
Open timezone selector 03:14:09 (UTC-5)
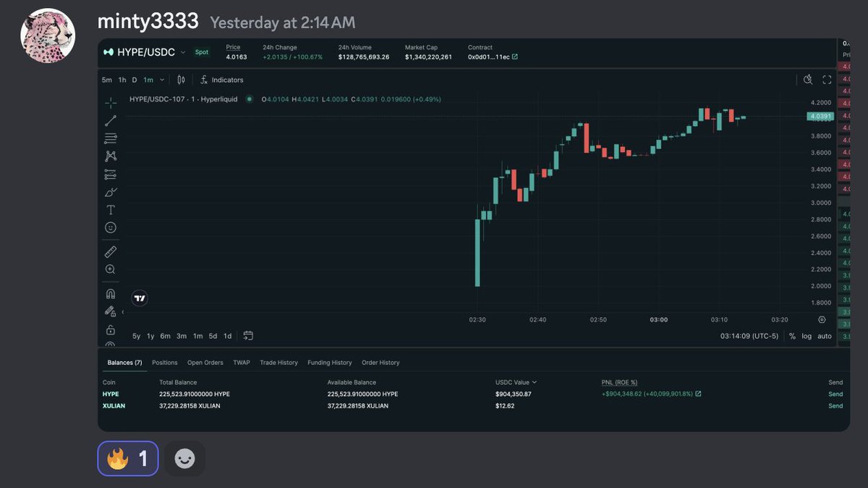pyautogui.click(x=749, y=336)
